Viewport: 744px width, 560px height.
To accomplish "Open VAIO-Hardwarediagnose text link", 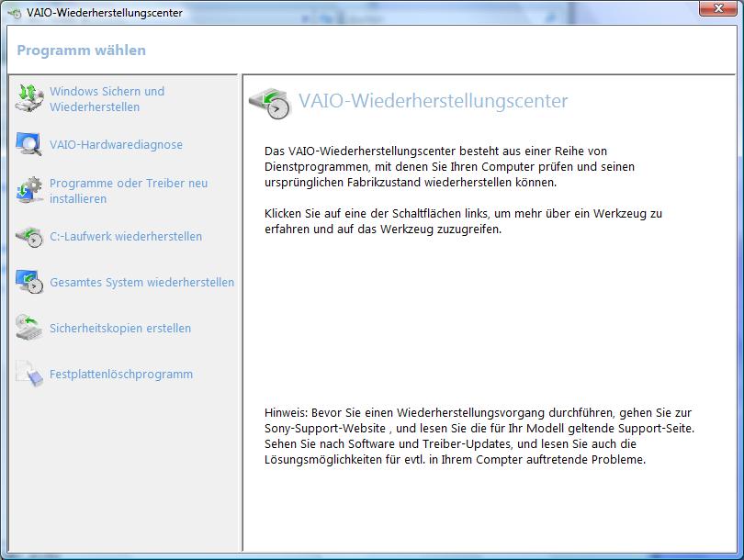I will coord(116,145).
